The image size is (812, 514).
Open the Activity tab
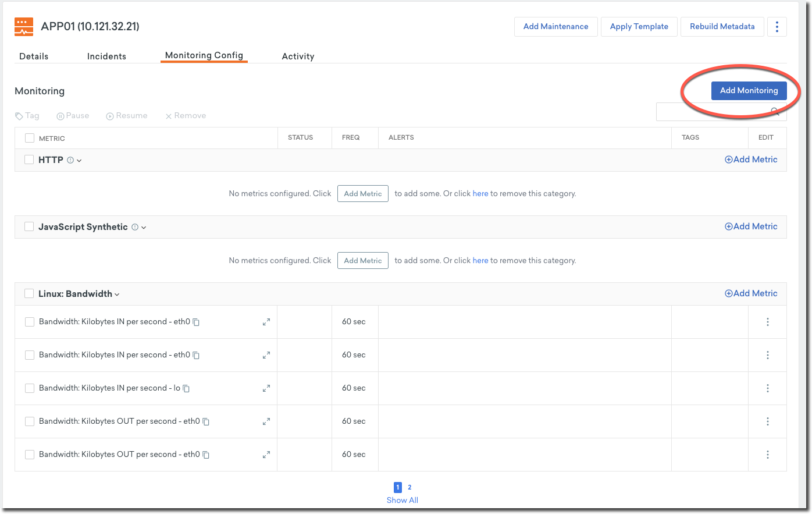(298, 56)
